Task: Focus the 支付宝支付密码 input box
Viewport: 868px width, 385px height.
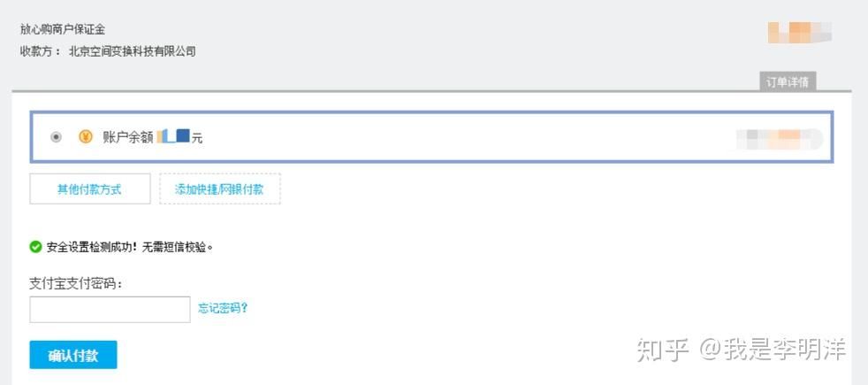Action: coord(110,309)
